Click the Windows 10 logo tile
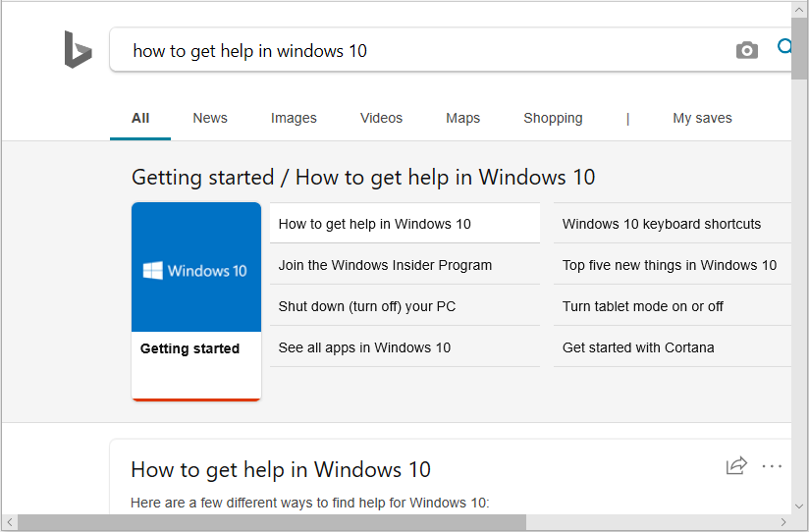Screen dimensions: 809x532 (x=196, y=267)
